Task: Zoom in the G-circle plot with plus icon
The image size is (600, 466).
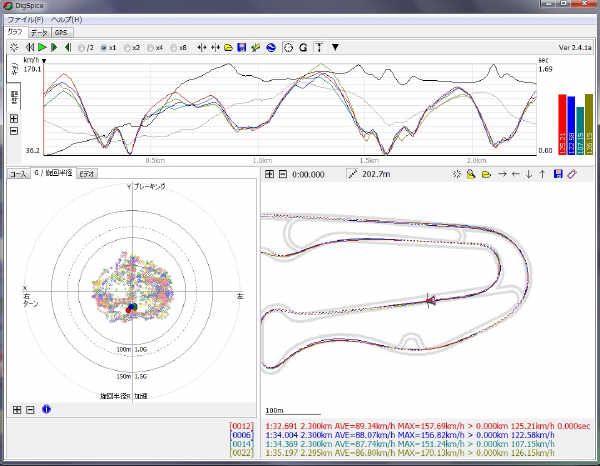Action: [x=17, y=410]
